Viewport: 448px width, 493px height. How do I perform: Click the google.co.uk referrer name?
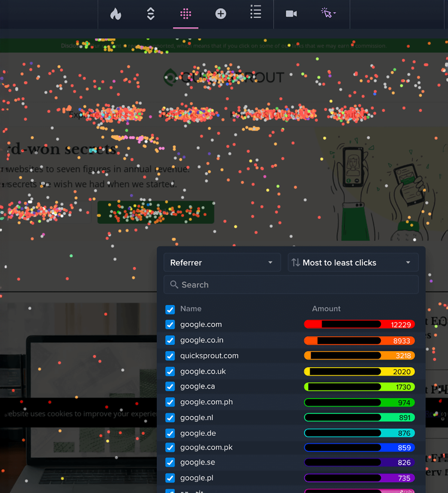[x=203, y=371]
